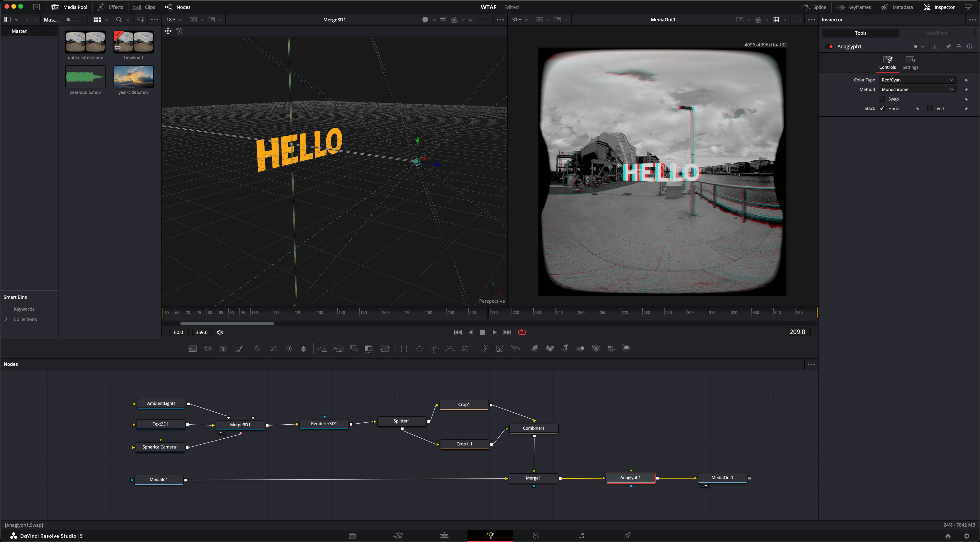The width and height of the screenshot is (980, 542).
Task: Open the Method dropdown
Action: (x=917, y=89)
